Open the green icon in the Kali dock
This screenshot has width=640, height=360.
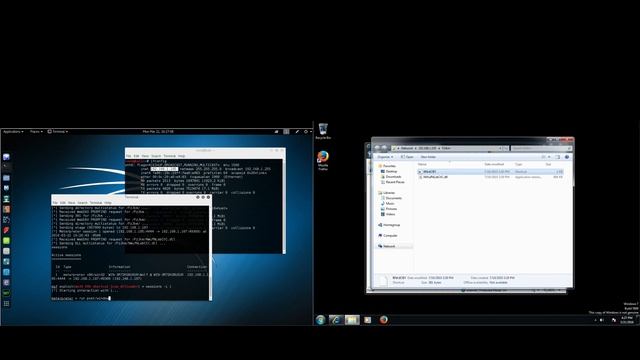(6, 241)
